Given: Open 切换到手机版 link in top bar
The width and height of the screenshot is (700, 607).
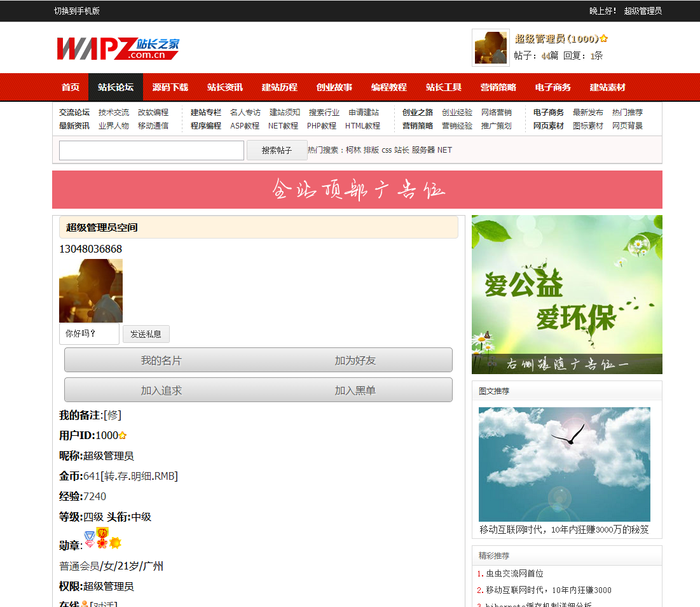Looking at the screenshot, I should 77,11.
